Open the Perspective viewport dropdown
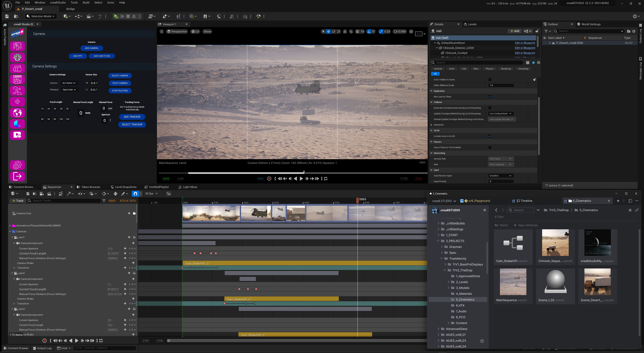644x353 pixels. pyautogui.click(x=177, y=31)
